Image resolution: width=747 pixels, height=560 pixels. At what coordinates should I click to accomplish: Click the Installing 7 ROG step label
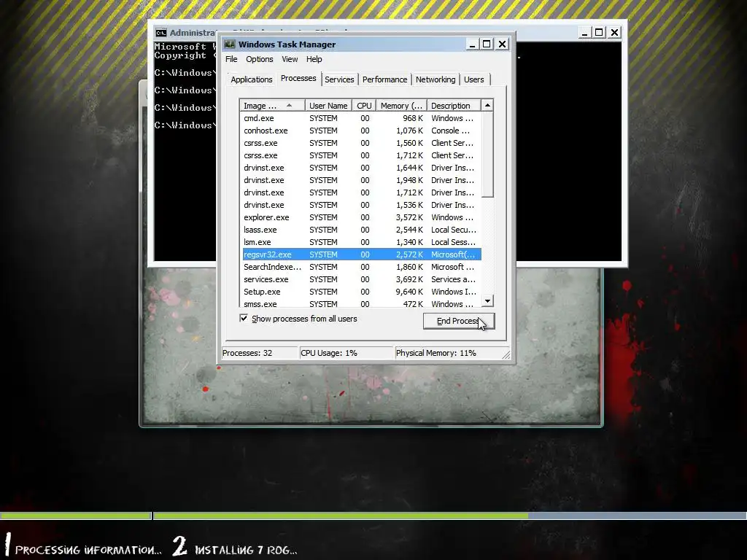click(x=246, y=550)
